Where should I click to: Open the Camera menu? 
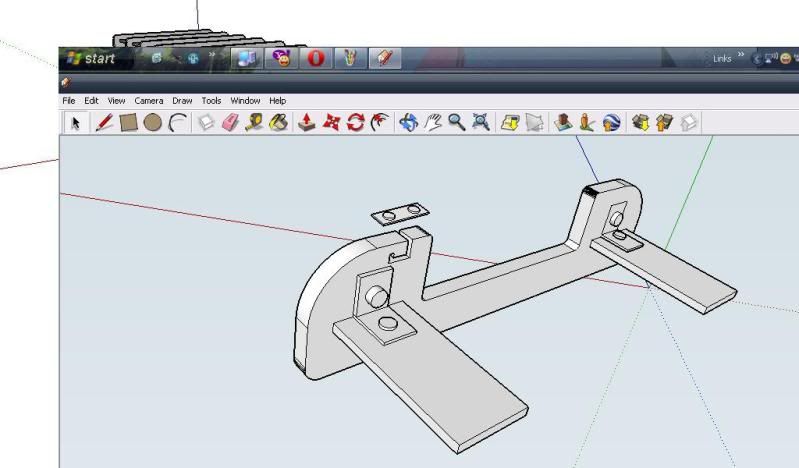(149, 100)
